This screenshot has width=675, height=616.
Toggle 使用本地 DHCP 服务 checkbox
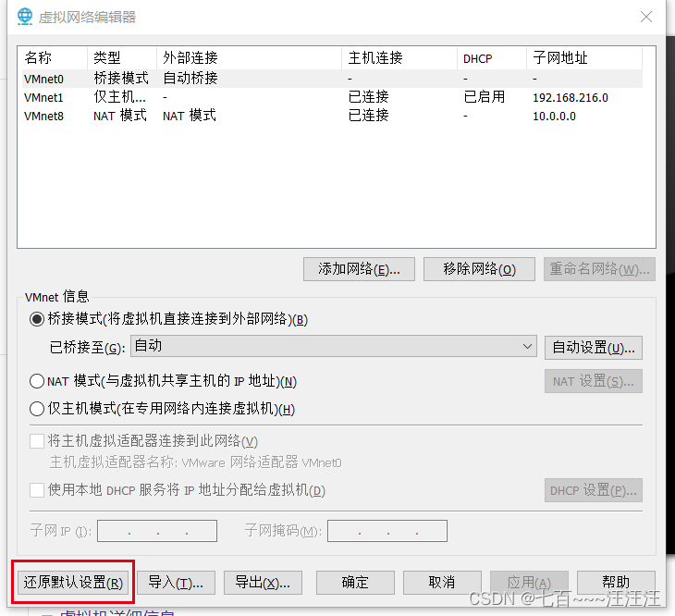37,490
